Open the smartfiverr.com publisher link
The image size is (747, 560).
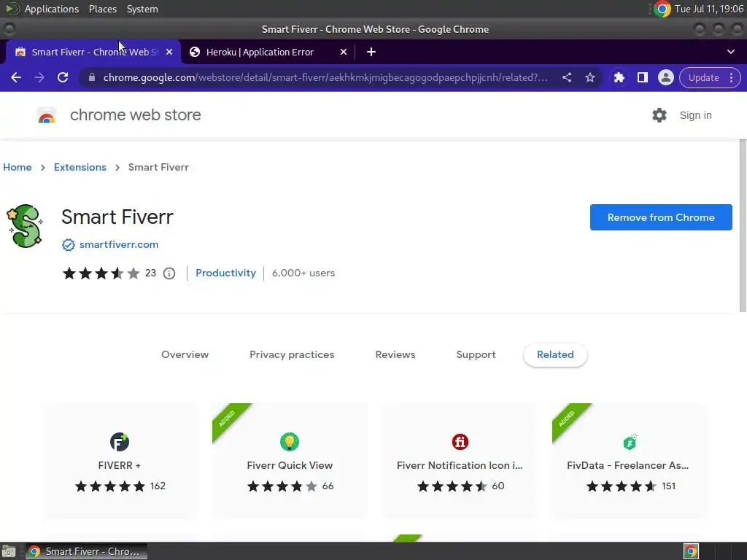click(119, 244)
